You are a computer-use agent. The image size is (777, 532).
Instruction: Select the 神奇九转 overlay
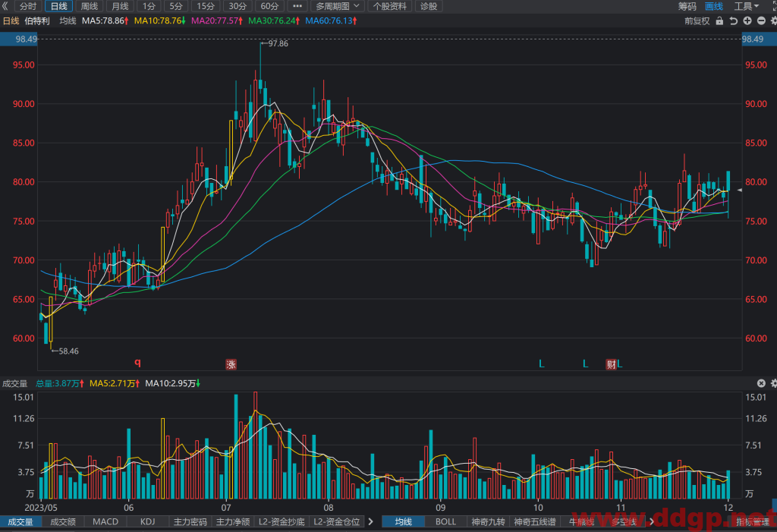click(488, 521)
